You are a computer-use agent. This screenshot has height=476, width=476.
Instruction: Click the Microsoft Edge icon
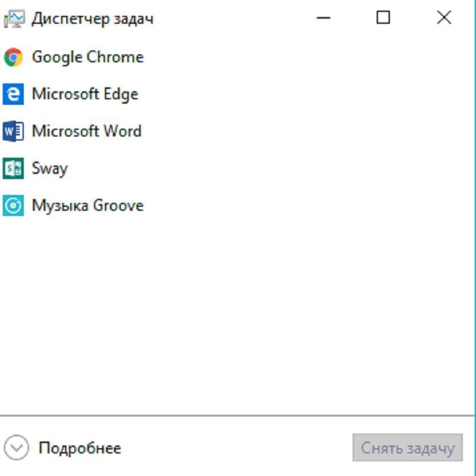pos(13,94)
